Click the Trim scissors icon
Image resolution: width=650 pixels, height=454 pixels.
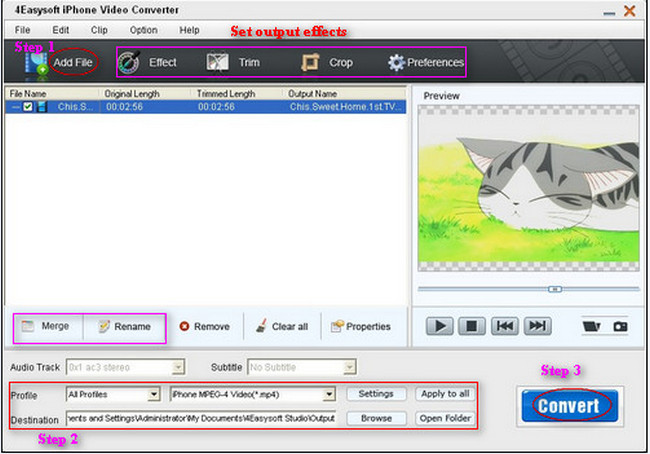(217, 63)
